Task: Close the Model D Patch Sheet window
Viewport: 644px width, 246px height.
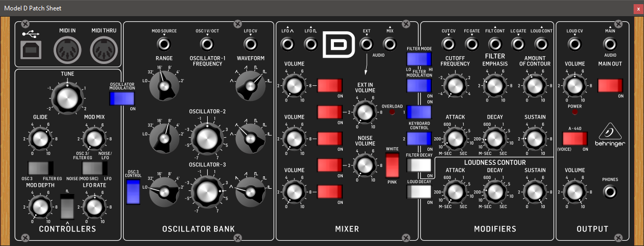Action: click(x=637, y=8)
